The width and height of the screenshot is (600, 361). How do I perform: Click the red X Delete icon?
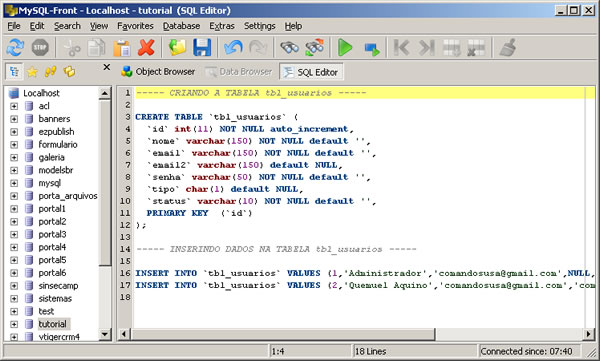[x=146, y=48]
